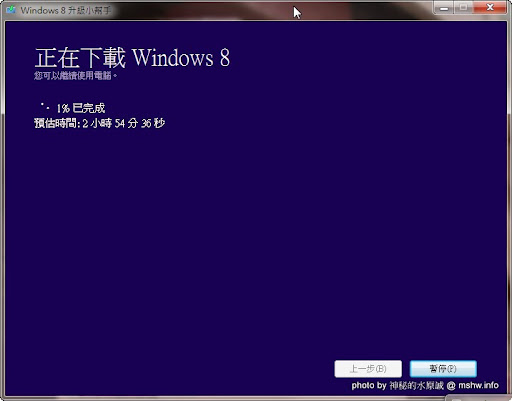Click the estimated time '2 小時 54 分 36 秒' text

[x=124, y=123]
